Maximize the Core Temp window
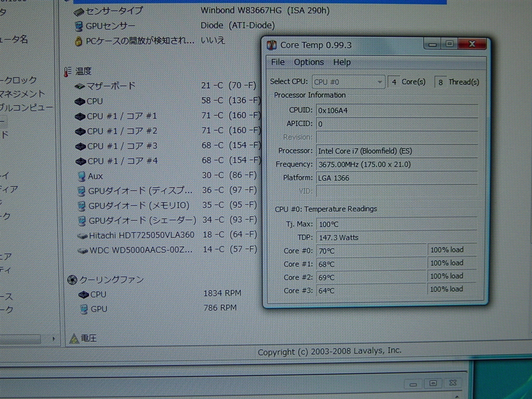 (449, 44)
